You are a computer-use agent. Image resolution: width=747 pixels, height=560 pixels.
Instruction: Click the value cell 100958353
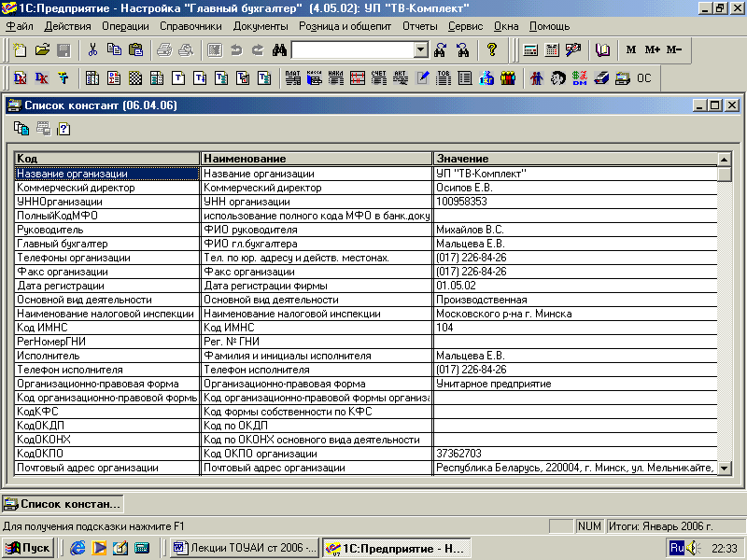(575, 202)
